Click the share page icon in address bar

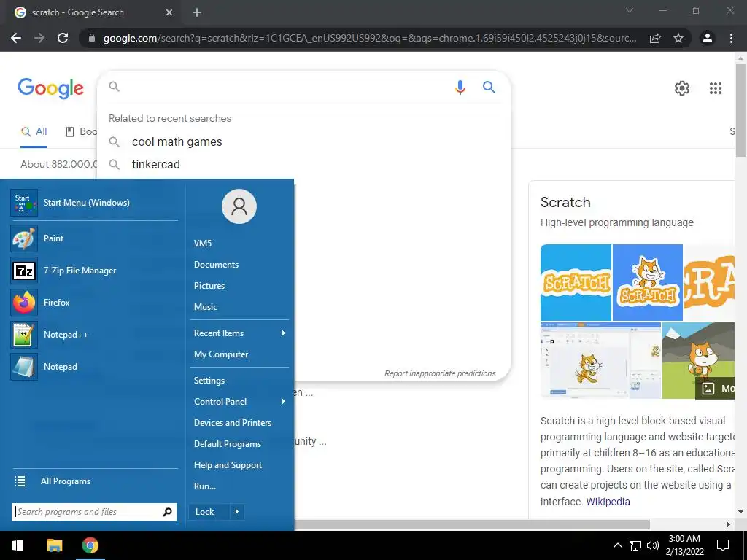(655, 38)
